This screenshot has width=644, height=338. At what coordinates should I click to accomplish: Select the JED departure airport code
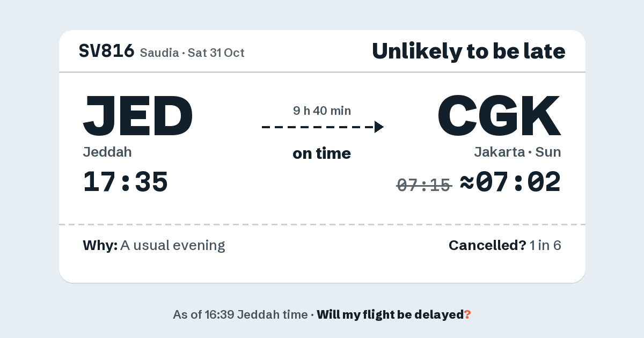137,116
